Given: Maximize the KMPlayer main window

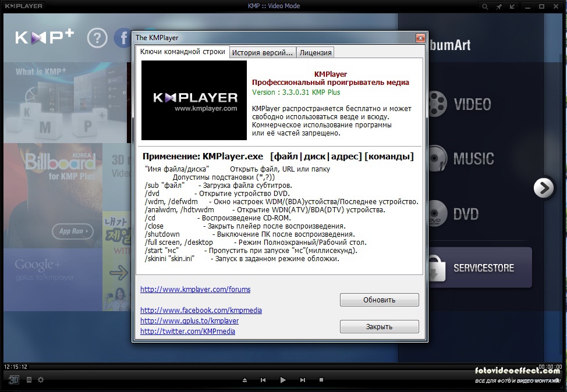Looking at the screenshot, I should (542, 6).
